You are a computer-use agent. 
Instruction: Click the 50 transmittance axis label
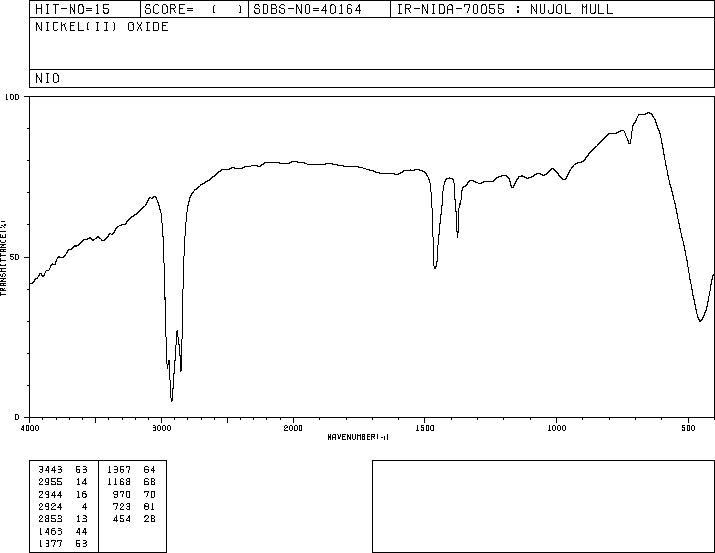point(16,258)
